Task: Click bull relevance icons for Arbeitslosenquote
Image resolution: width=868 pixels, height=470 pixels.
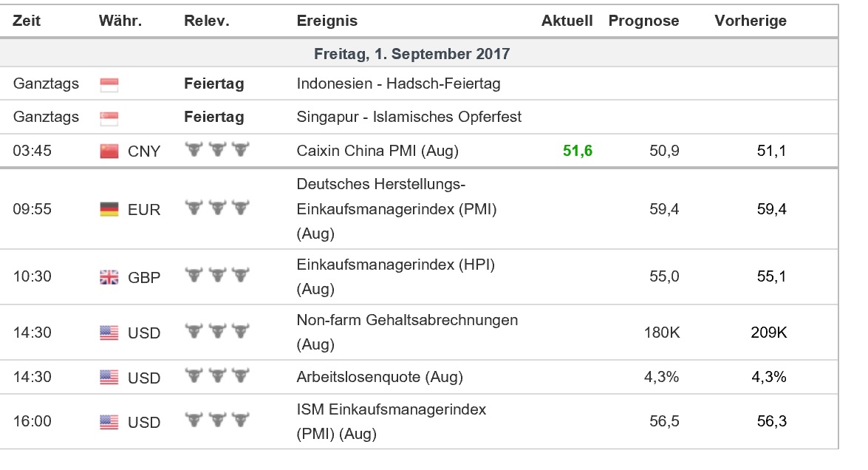Action: click(x=217, y=377)
